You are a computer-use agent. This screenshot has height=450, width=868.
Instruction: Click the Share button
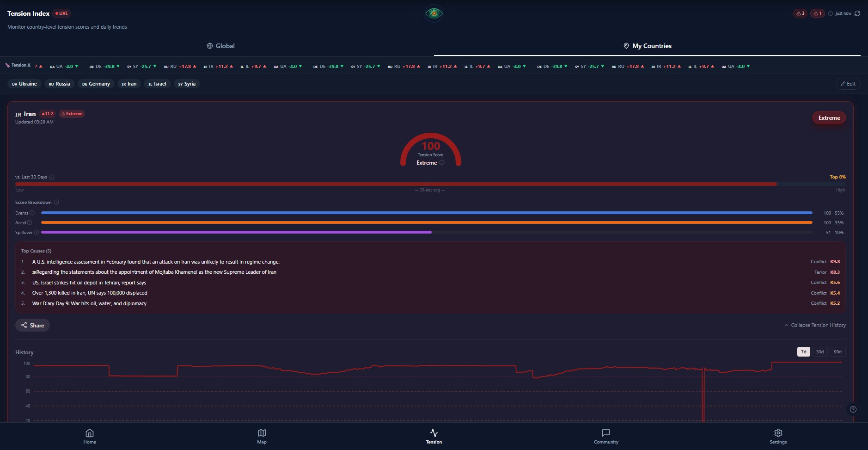(x=32, y=325)
